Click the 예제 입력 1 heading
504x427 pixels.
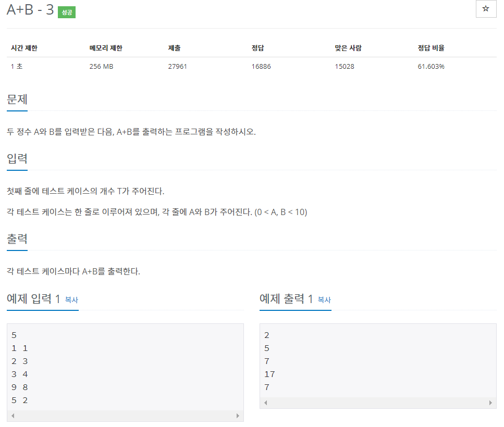tap(33, 299)
